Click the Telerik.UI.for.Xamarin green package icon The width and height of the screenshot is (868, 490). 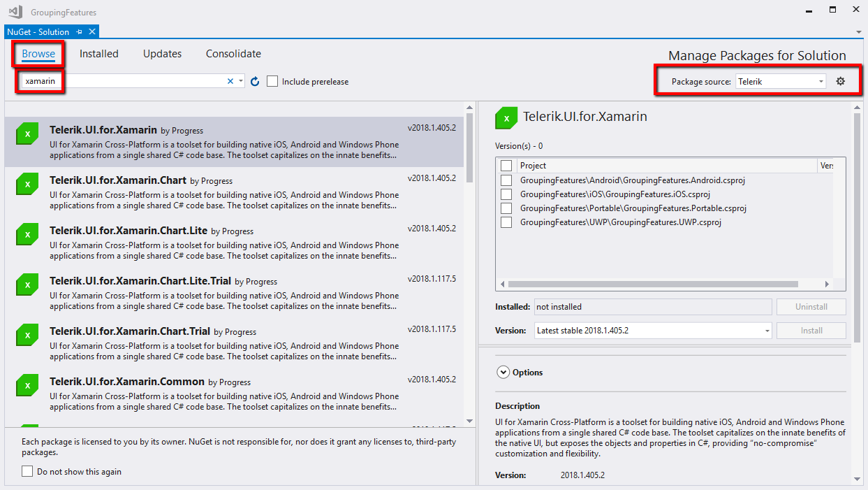point(27,134)
